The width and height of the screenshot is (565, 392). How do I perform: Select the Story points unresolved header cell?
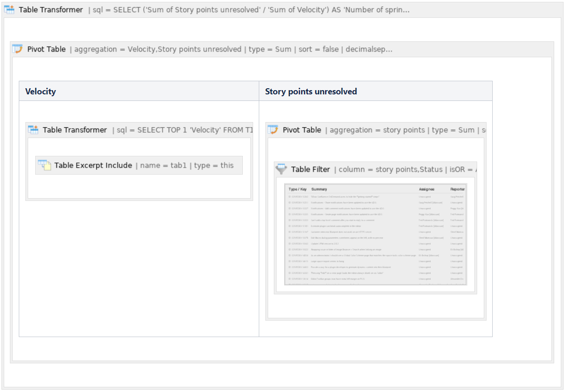point(375,92)
